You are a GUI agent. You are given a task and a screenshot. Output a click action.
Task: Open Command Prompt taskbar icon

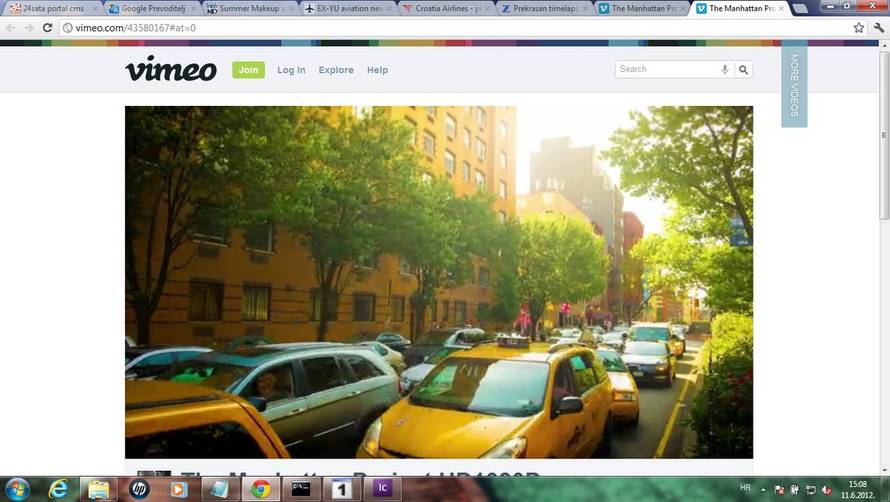(x=301, y=488)
